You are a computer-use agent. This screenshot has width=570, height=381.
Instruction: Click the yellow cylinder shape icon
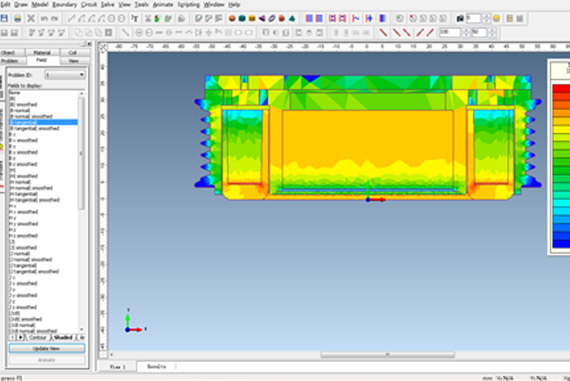point(252,18)
